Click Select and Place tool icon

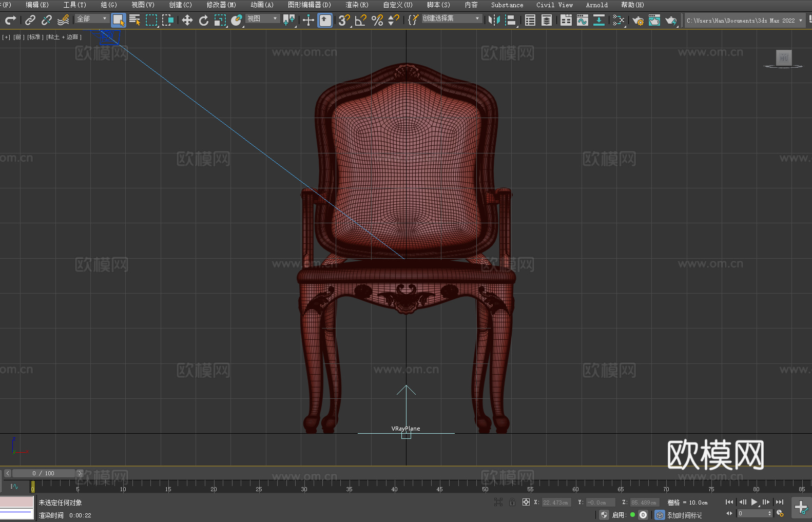click(x=237, y=20)
